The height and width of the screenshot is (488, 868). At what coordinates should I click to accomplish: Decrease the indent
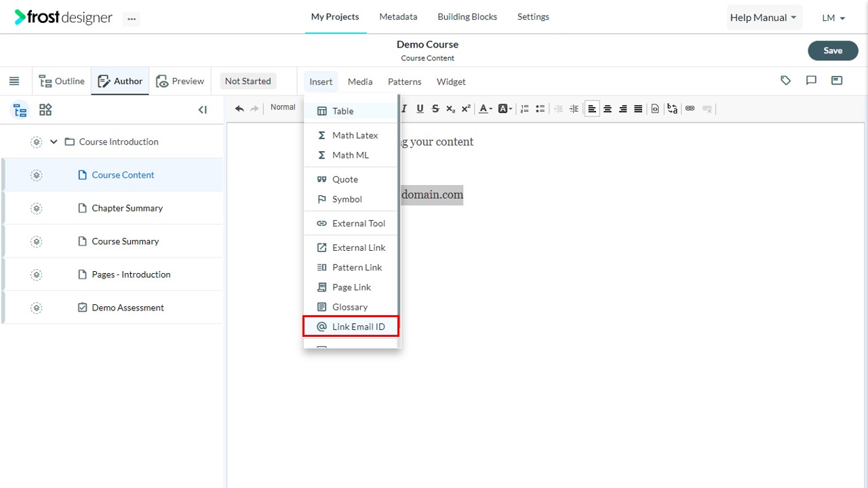click(x=559, y=108)
